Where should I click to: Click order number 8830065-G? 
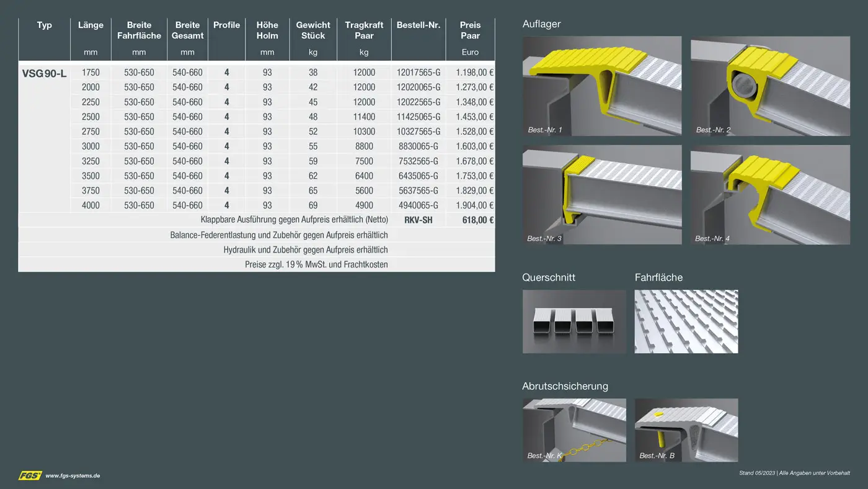click(x=418, y=146)
